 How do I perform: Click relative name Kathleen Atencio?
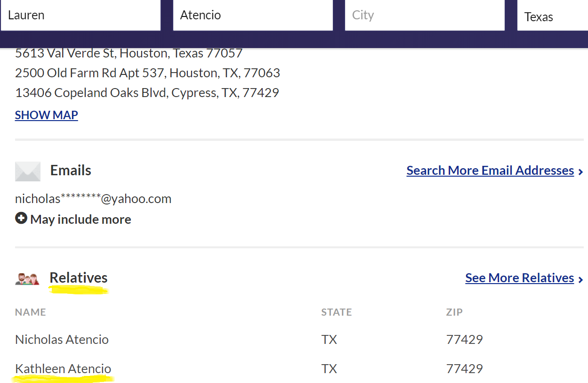click(63, 369)
